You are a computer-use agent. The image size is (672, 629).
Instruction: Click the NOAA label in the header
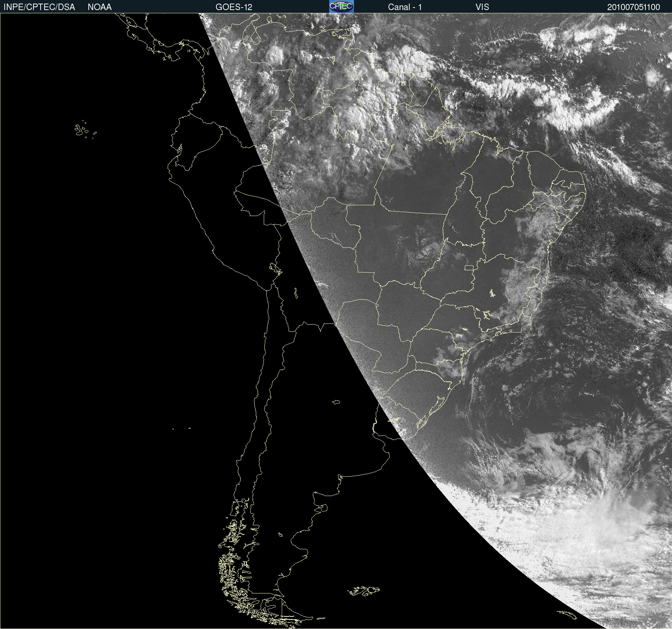tap(100, 7)
